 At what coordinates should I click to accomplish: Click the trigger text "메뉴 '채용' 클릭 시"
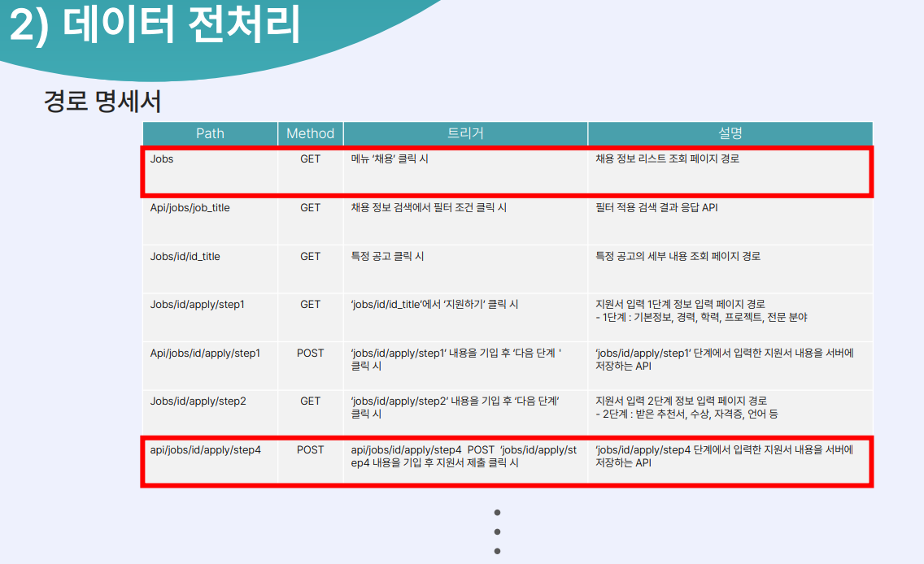[x=390, y=159]
